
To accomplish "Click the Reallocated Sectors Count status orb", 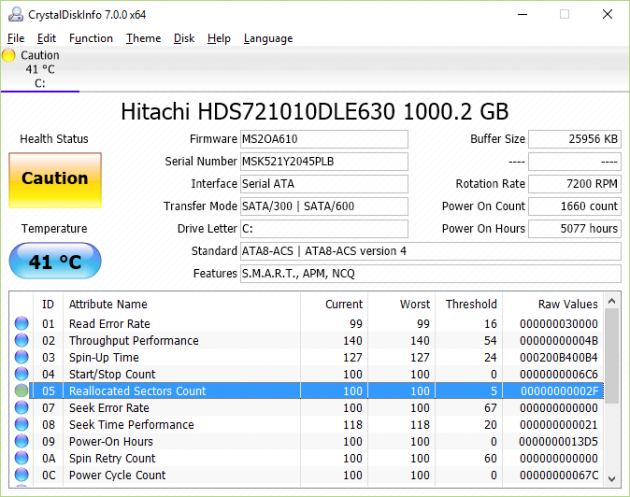I will [22, 391].
